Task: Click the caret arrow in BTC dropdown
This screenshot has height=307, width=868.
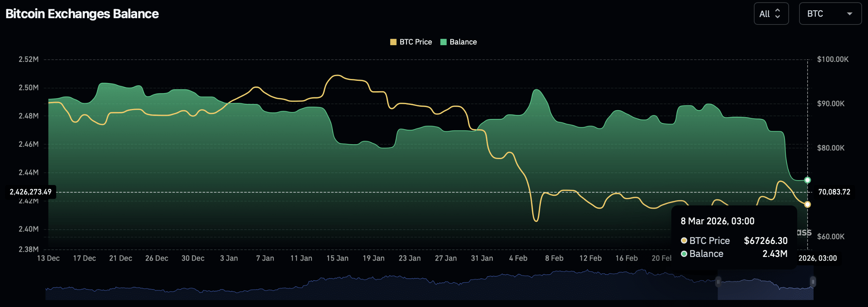Action: pyautogui.click(x=849, y=14)
